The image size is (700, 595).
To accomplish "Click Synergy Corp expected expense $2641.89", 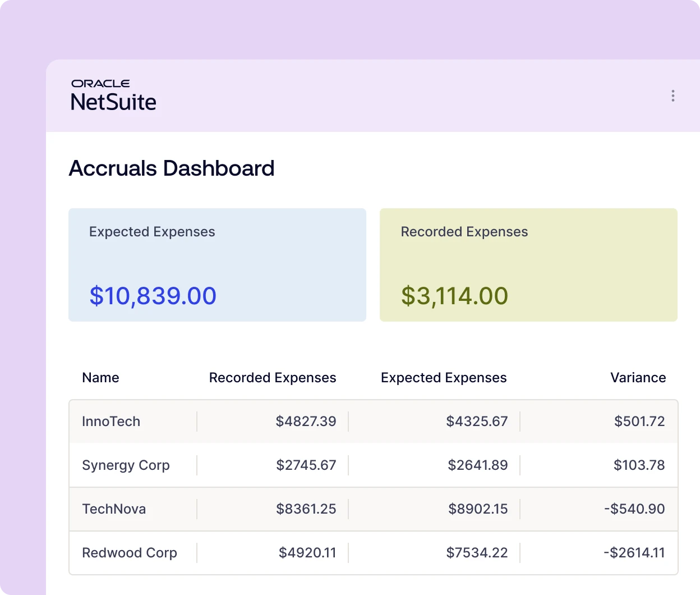I will pos(477,465).
